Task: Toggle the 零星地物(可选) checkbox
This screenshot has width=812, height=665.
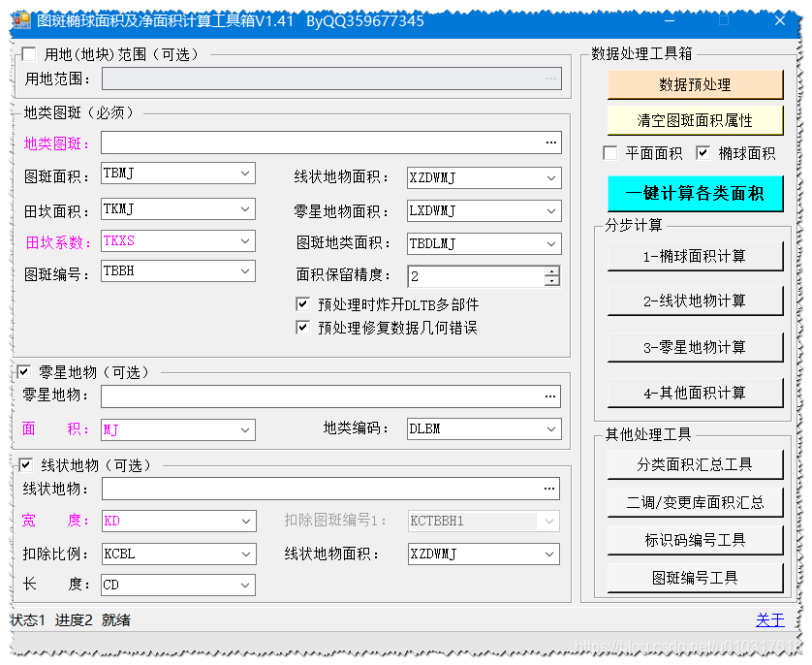Action: point(24,371)
